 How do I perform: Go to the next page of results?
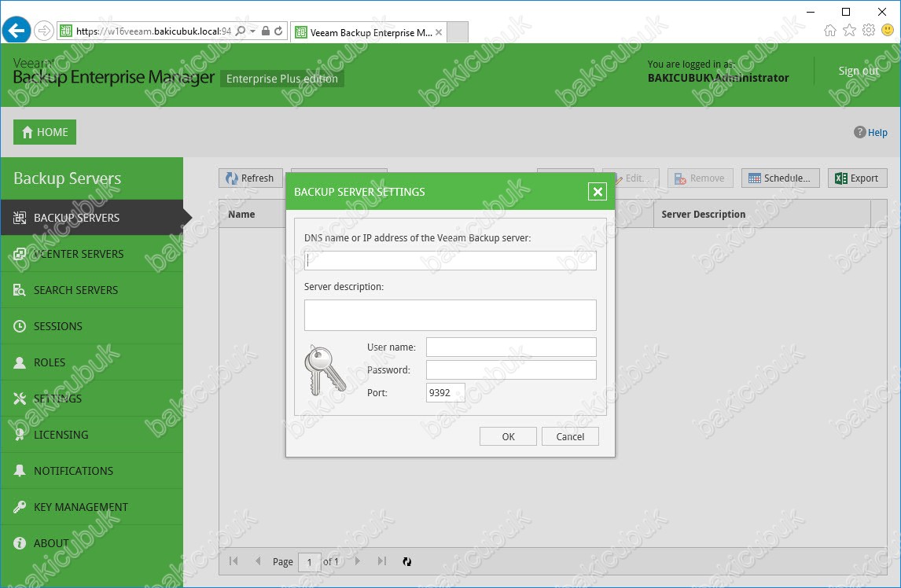[x=358, y=561]
